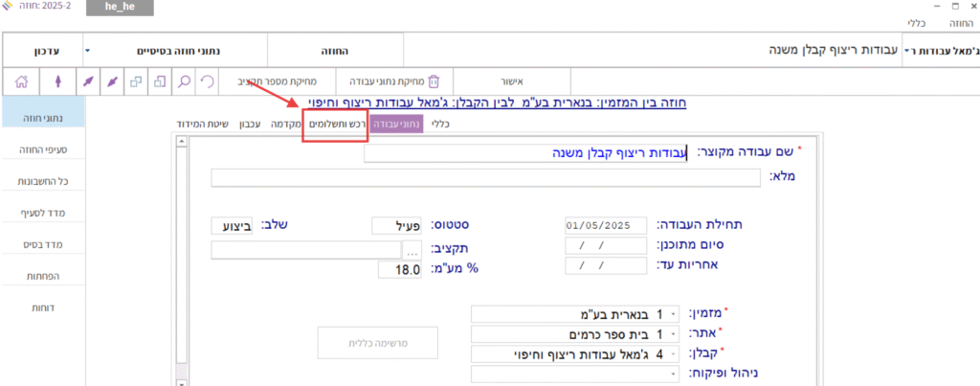Click the overlapping squares copy icon
This screenshot has width=980, height=386.
[x=135, y=82]
